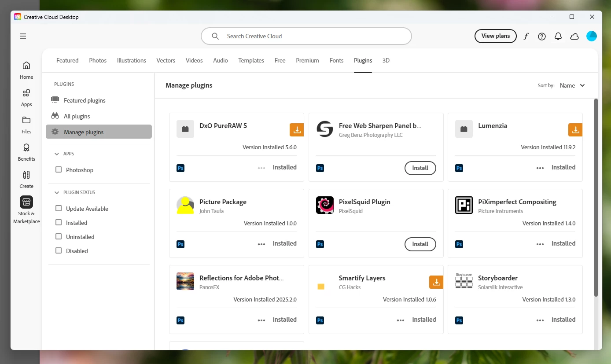
Task: Open the Sort by Name dropdown
Action: (x=572, y=85)
